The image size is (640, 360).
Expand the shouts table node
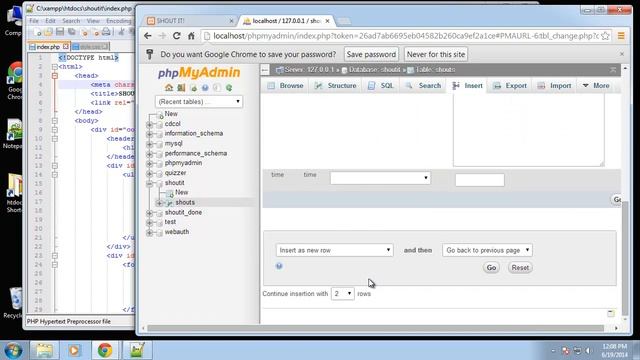[x=160, y=203]
